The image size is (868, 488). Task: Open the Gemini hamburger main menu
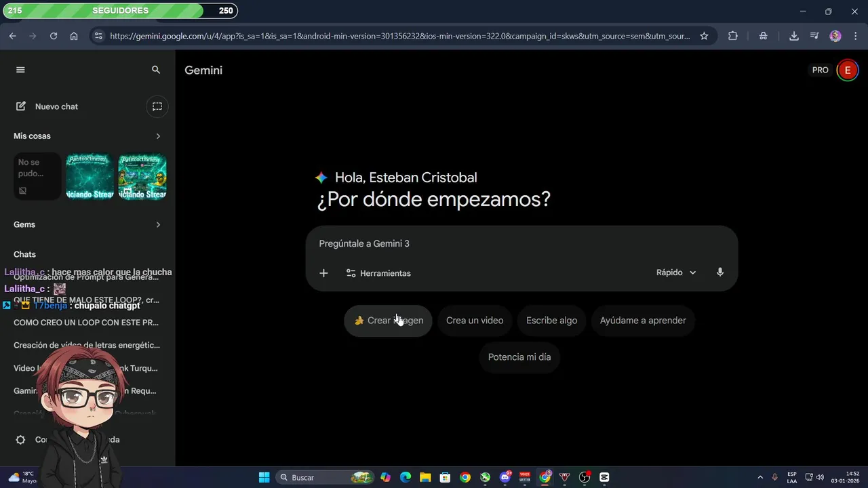pos(20,70)
